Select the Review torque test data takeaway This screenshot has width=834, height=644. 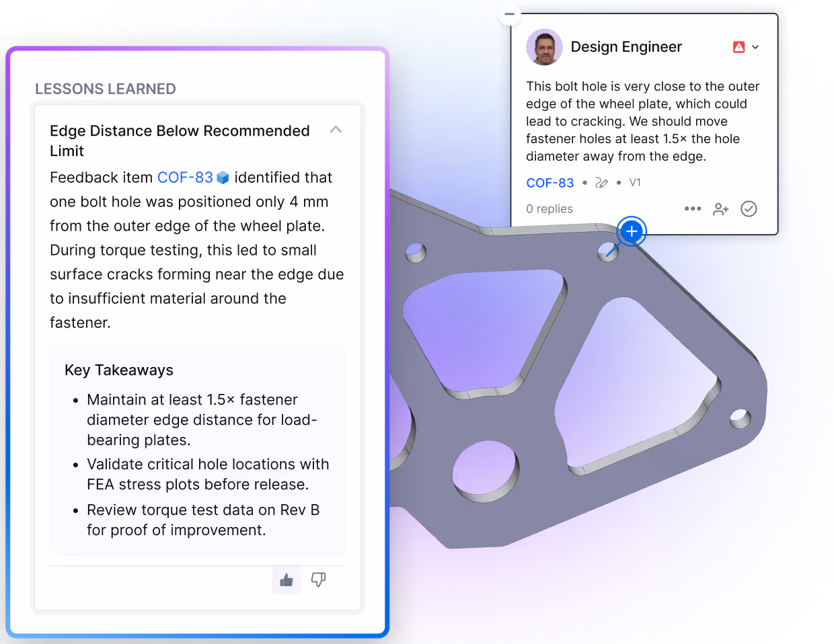click(x=203, y=520)
